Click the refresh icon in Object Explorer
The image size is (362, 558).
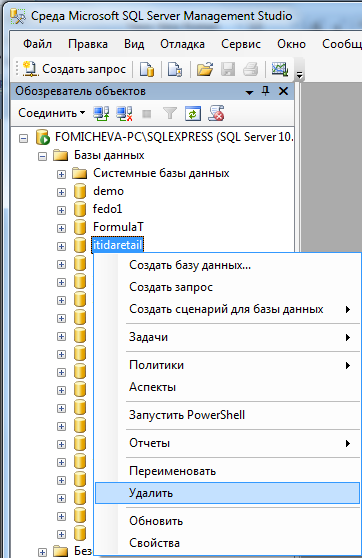(193, 114)
